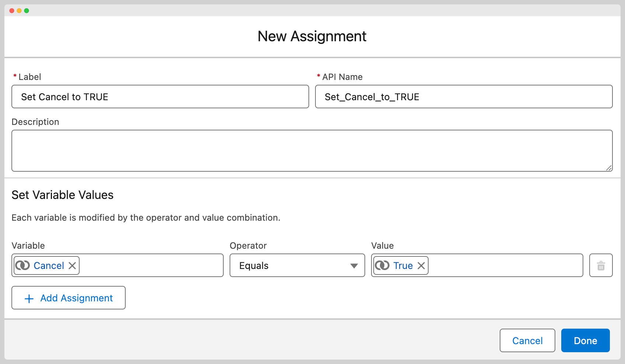Click inside the Label text field

coord(160,97)
